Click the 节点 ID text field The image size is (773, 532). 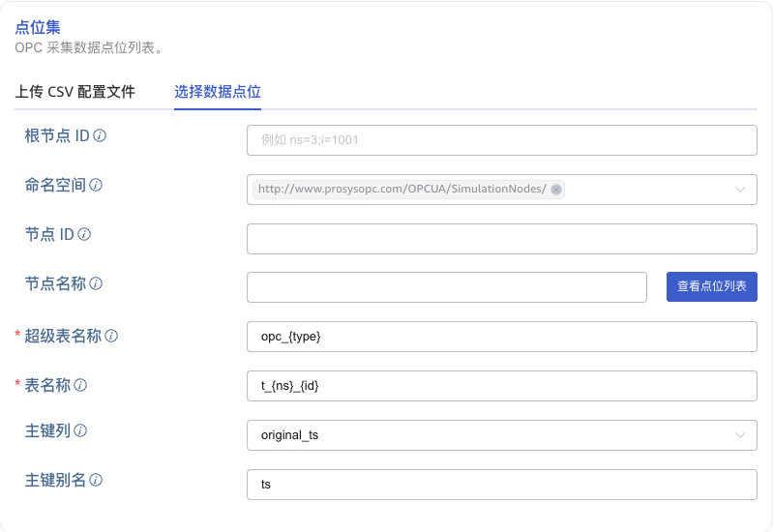(x=501, y=239)
